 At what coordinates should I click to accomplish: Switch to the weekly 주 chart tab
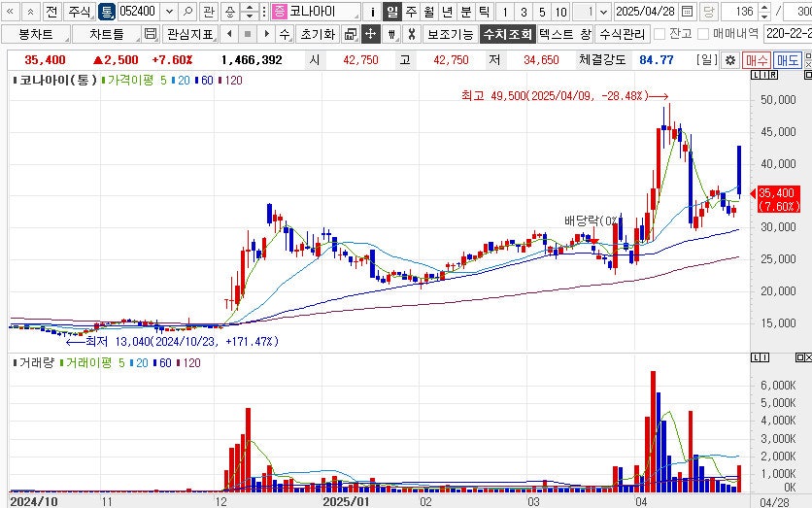coord(411,12)
